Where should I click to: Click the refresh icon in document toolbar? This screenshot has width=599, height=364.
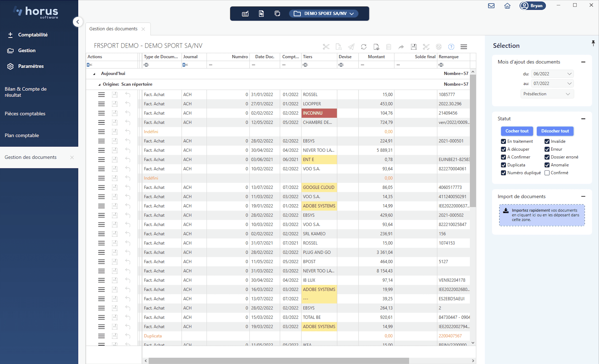point(363,47)
